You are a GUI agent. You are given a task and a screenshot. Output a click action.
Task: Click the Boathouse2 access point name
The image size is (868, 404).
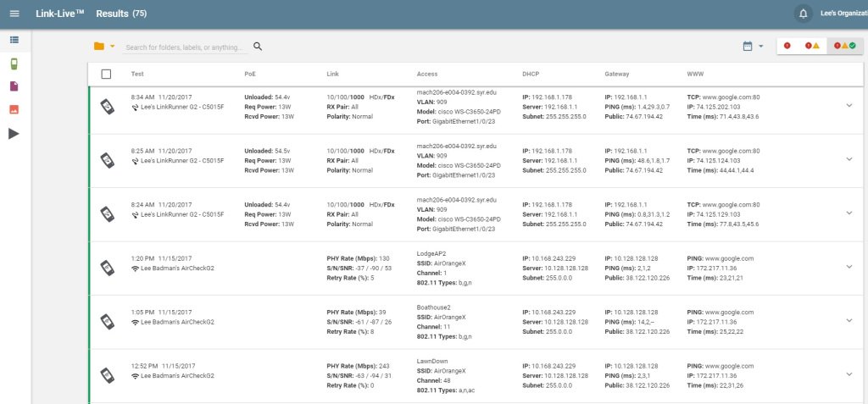pyautogui.click(x=433, y=307)
